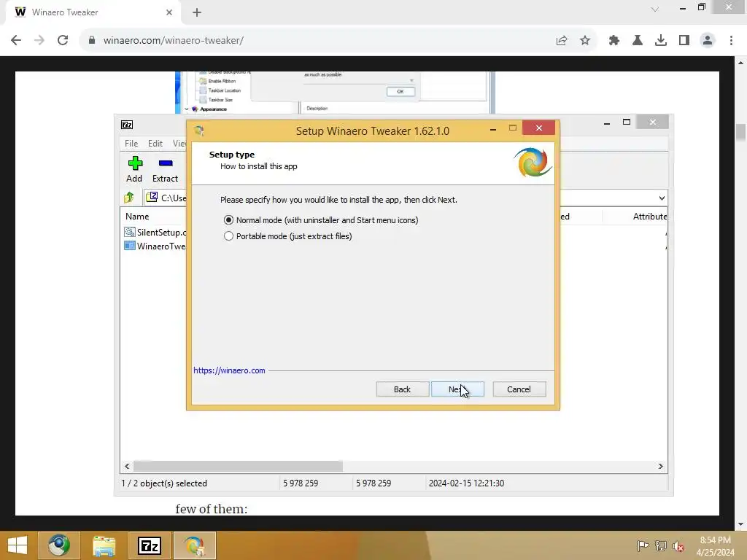The height and width of the screenshot is (560, 747).
Task: Open the https://winaero.com link
Action: 229,370
